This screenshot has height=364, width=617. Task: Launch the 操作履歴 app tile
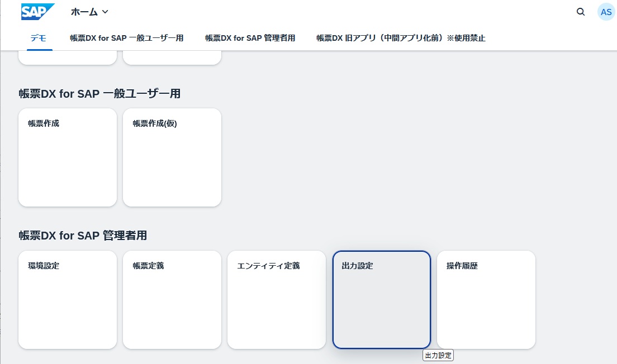486,299
